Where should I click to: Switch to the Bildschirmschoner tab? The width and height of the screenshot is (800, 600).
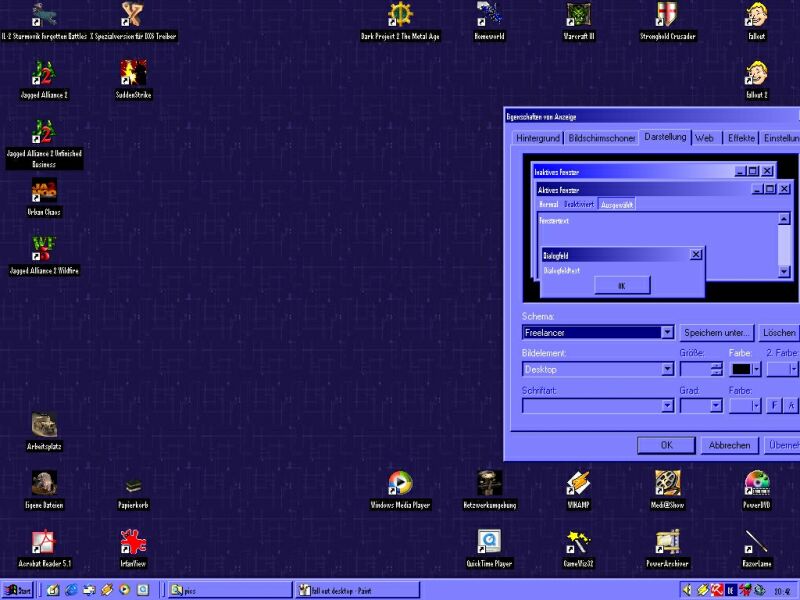(602, 138)
